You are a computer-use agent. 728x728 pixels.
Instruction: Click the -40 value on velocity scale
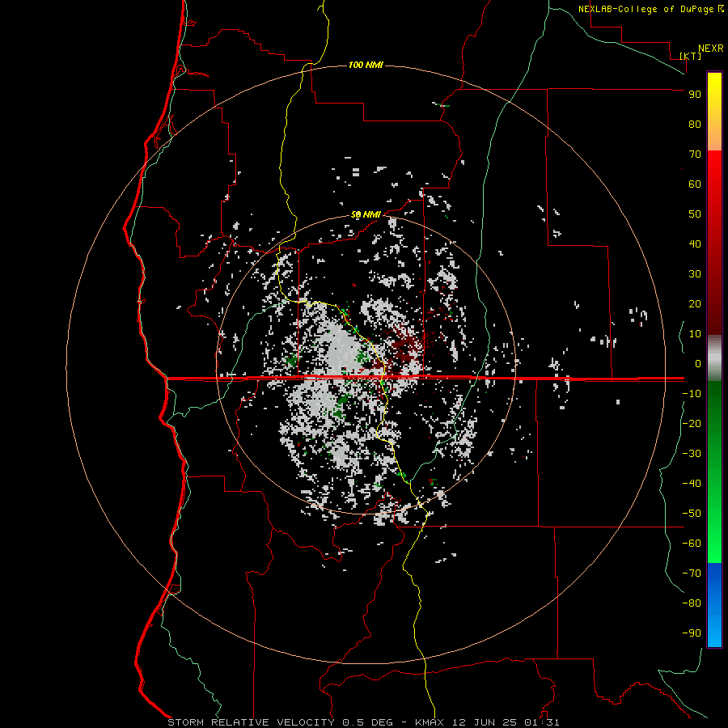click(692, 484)
